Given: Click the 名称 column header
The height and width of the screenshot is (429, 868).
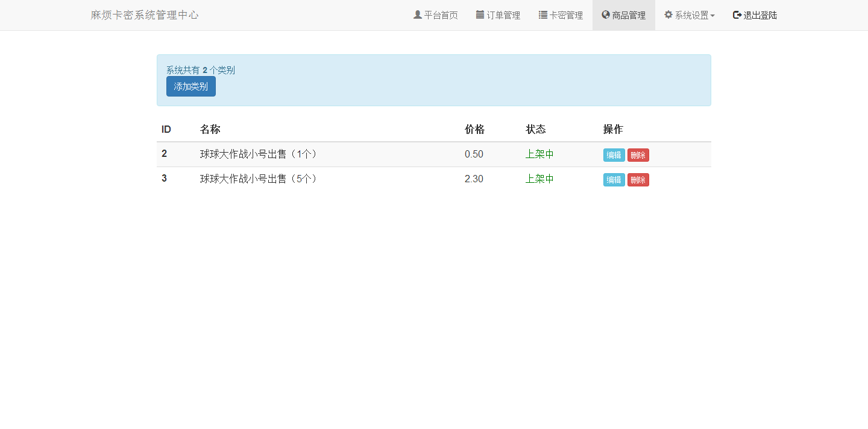Looking at the screenshot, I should coord(210,129).
